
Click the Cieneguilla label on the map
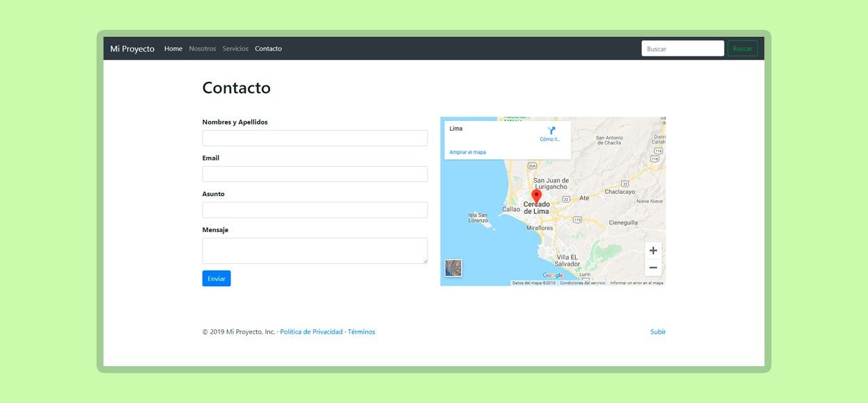pyautogui.click(x=623, y=223)
